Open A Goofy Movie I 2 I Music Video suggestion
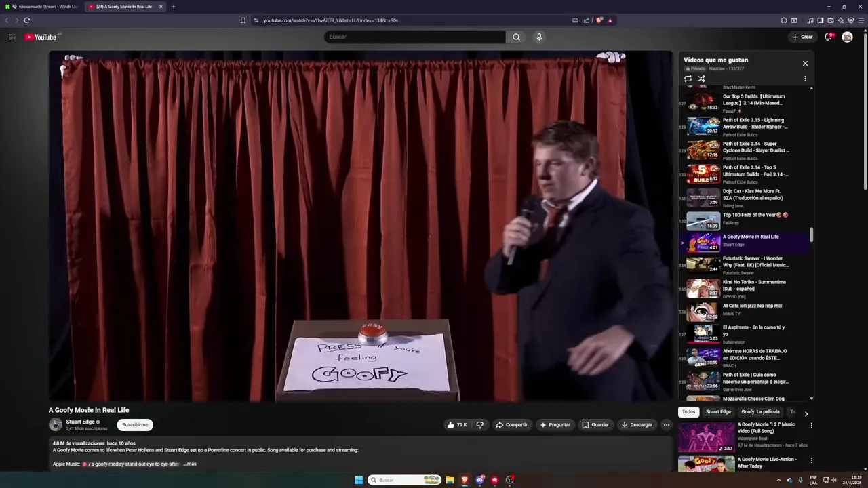Screen dimensions: 868x488 [x=743, y=437]
